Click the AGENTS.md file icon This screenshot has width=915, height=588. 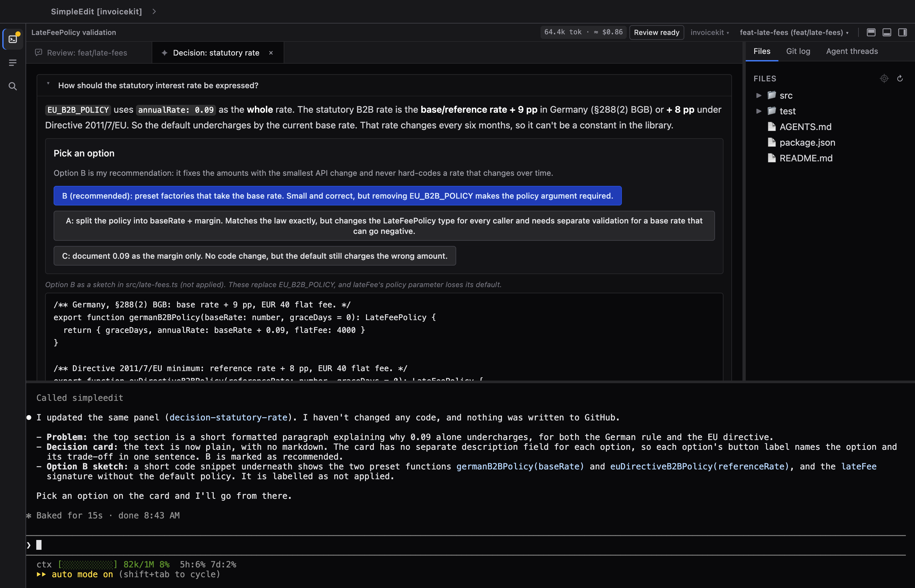coord(772,126)
